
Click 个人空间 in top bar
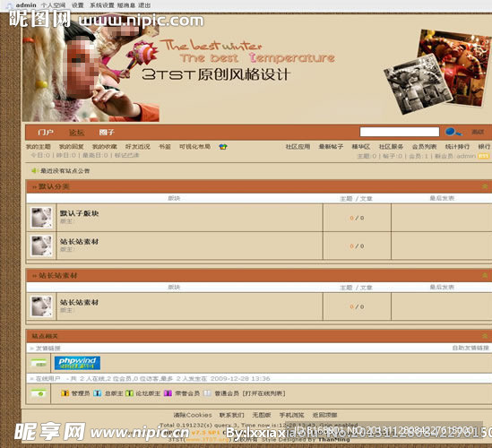point(54,5)
